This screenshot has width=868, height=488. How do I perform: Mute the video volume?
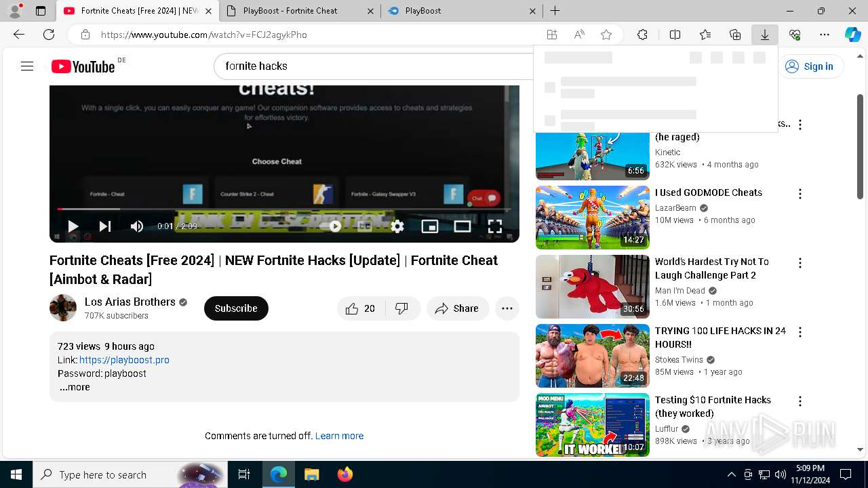(x=137, y=226)
